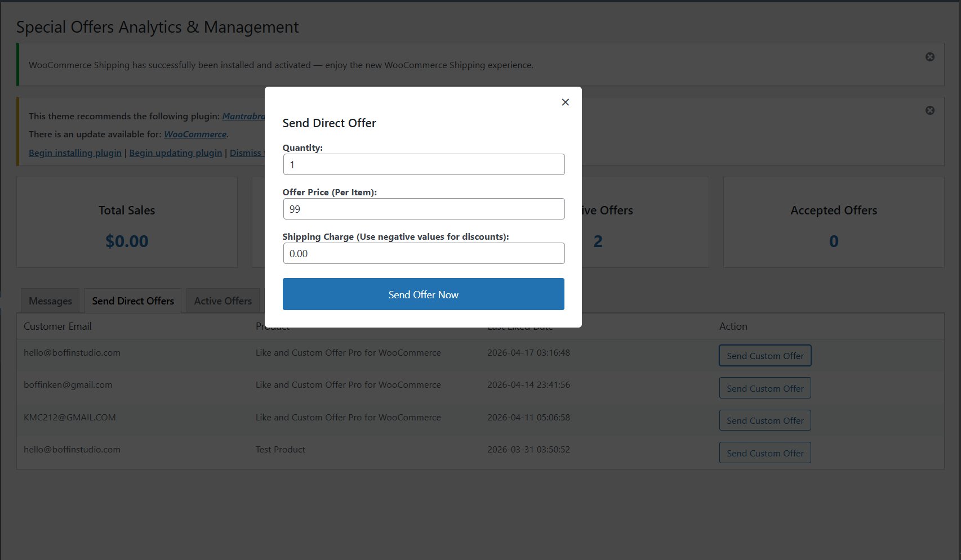Click into the Quantity field

423,164
